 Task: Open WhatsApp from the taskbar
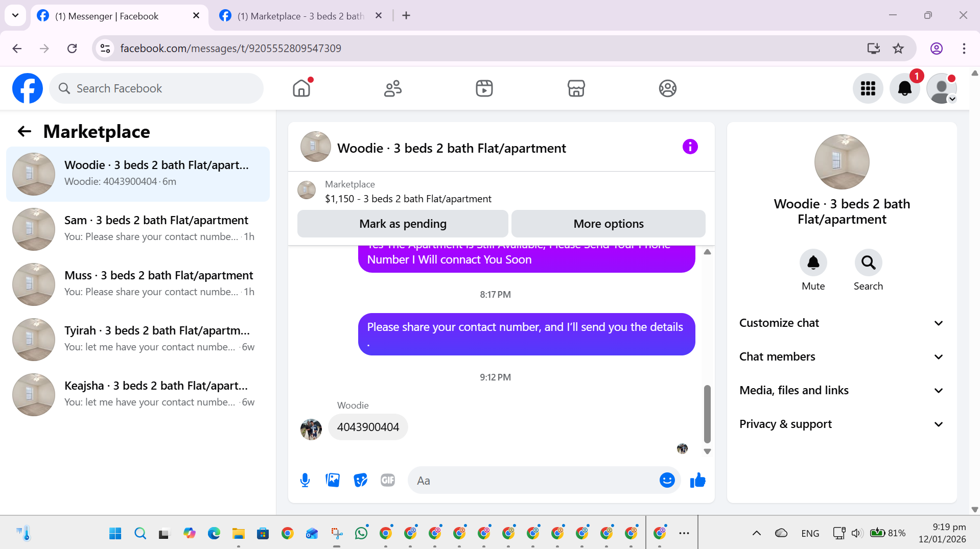coord(361,533)
